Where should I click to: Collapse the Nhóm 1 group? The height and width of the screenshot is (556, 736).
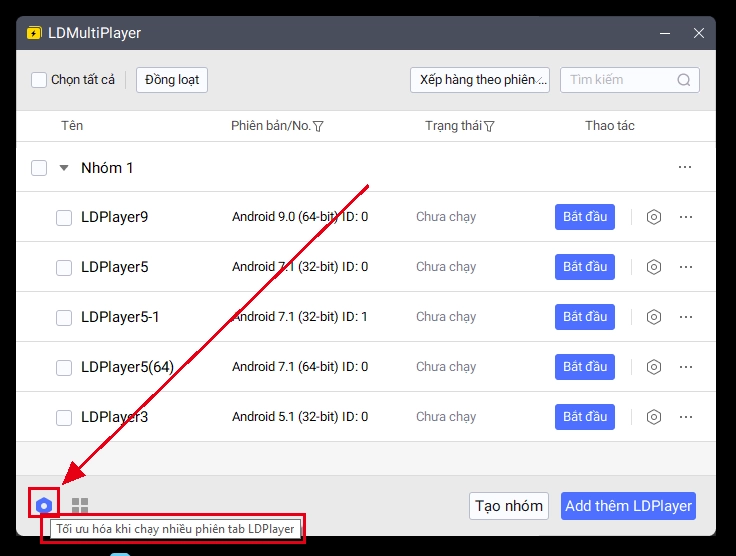(64, 168)
